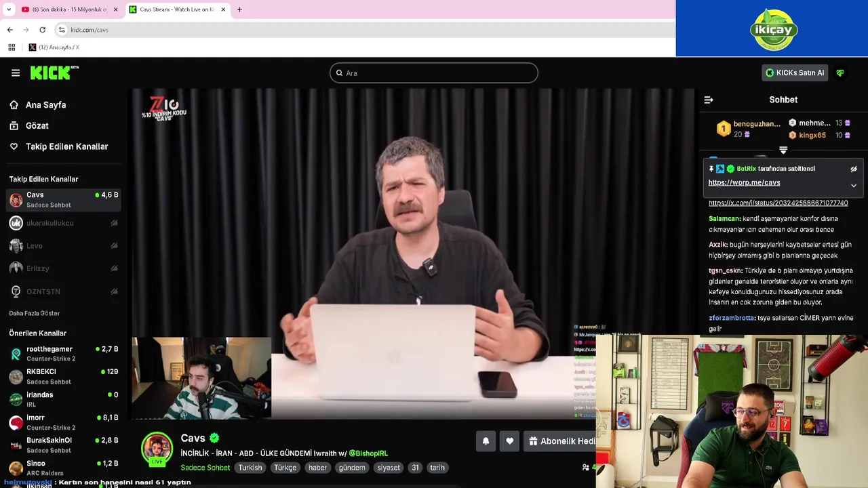868x488 pixels.
Task: Click the green profile icon beside KICKs Satın Al
Action: (x=840, y=73)
